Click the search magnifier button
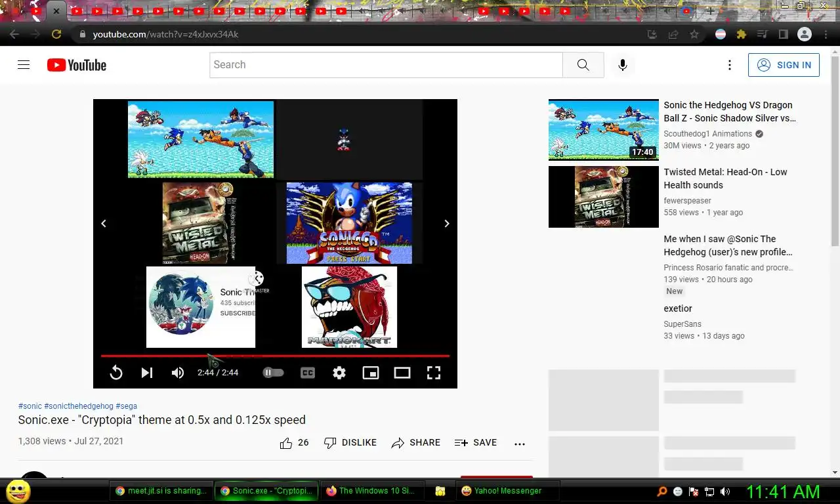The width and height of the screenshot is (840, 504). click(583, 65)
